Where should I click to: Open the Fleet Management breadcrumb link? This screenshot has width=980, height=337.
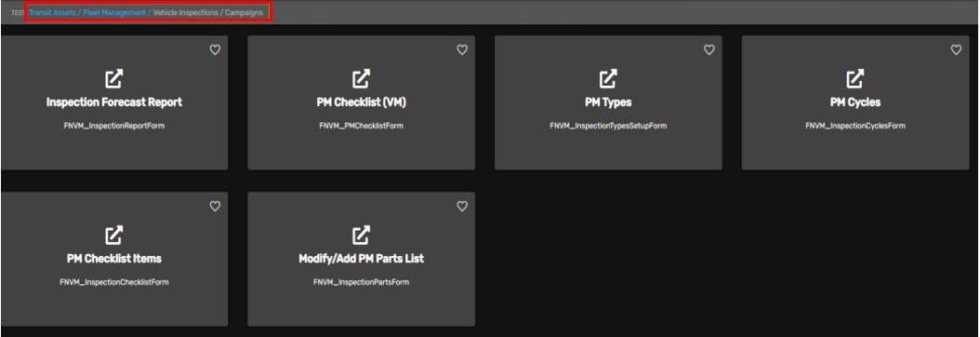[114, 12]
